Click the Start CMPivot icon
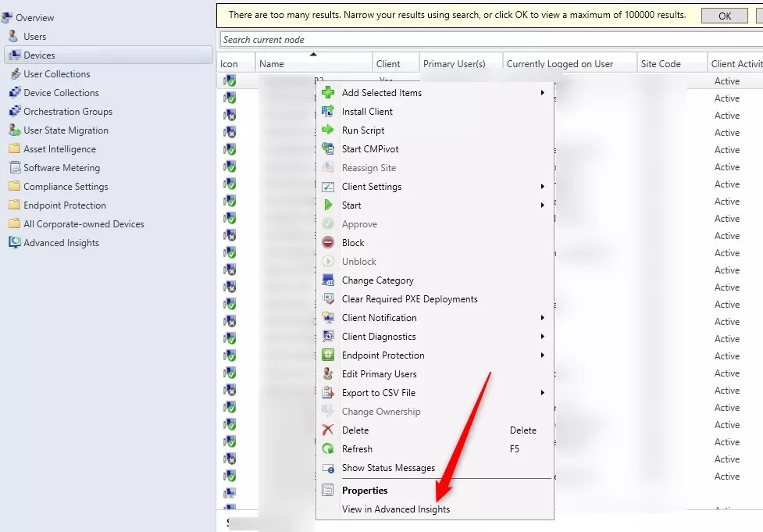Screen dimensions: 763x532 [x=328, y=149]
